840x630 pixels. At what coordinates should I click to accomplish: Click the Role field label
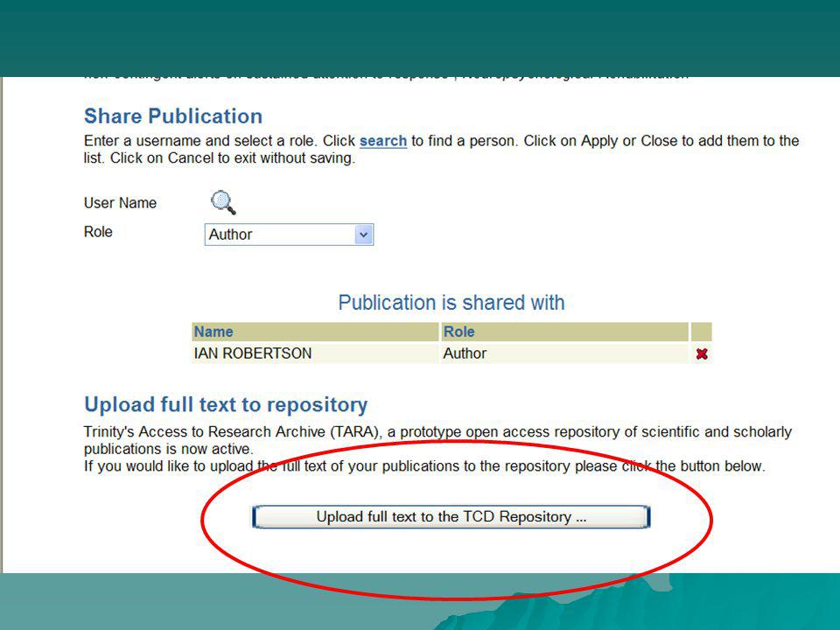[x=98, y=232]
